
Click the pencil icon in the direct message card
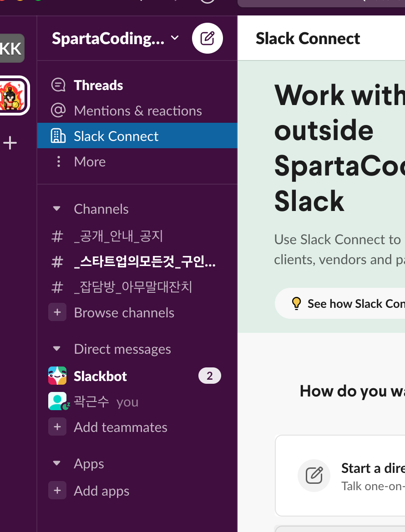coord(314,475)
